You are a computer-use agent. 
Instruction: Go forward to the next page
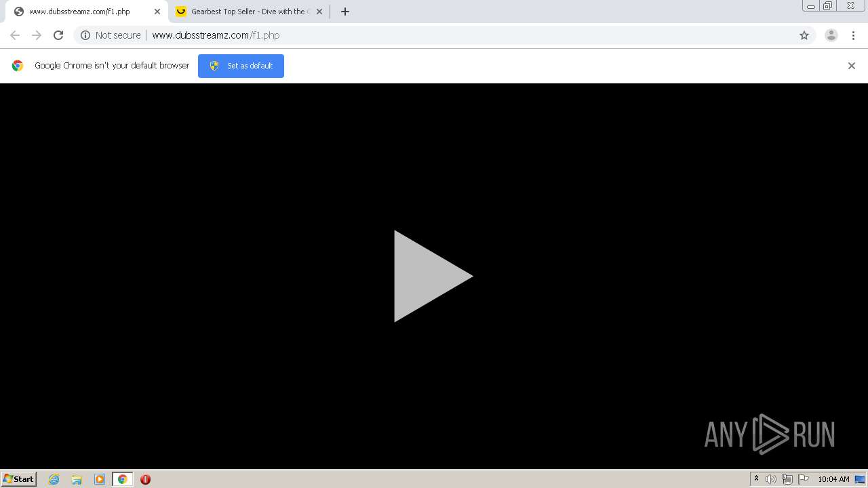click(37, 35)
